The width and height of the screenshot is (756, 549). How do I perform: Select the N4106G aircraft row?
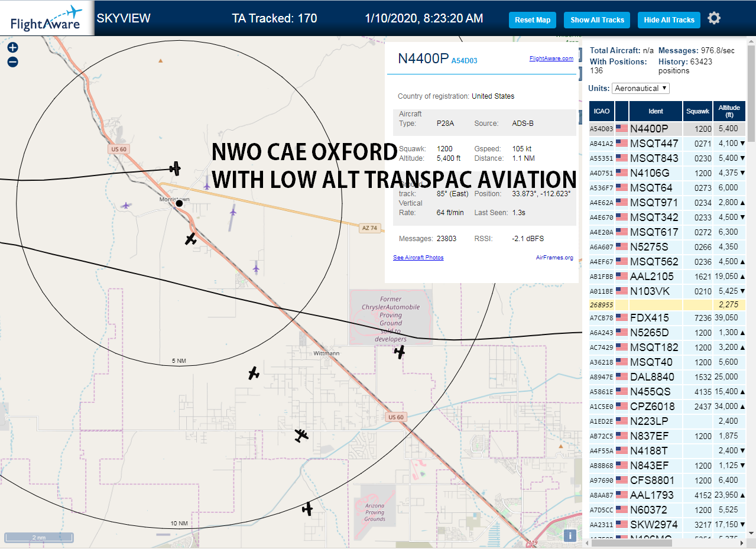667,173
